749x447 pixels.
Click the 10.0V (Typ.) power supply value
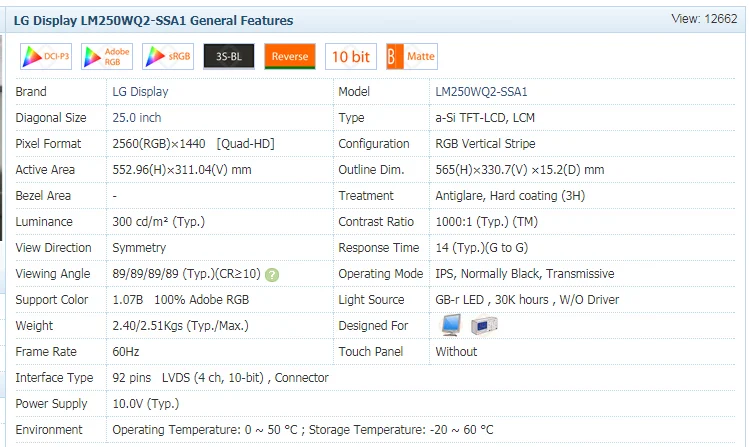click(x=146, y=404)
